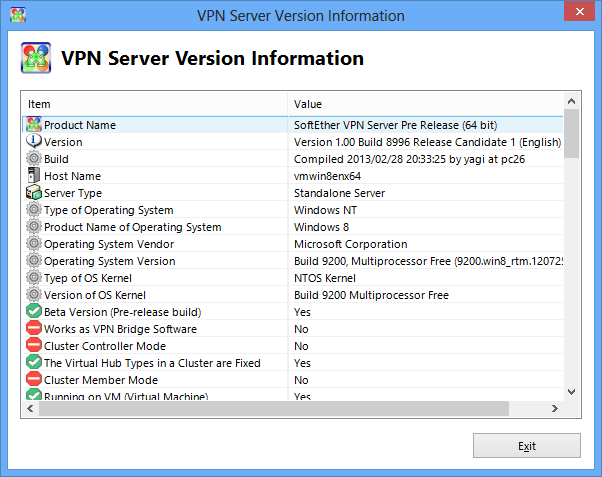602x477 pixels.
Task: Click the Product Name row icon
Action: (x=33, y=124)
